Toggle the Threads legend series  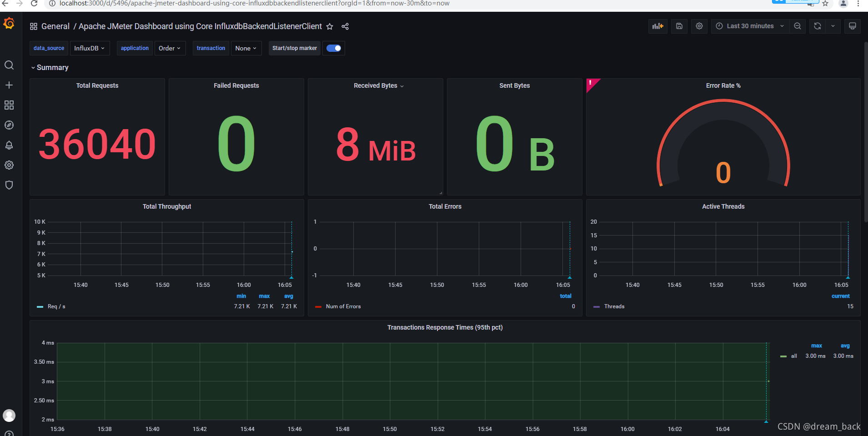[x=614, y=306]
